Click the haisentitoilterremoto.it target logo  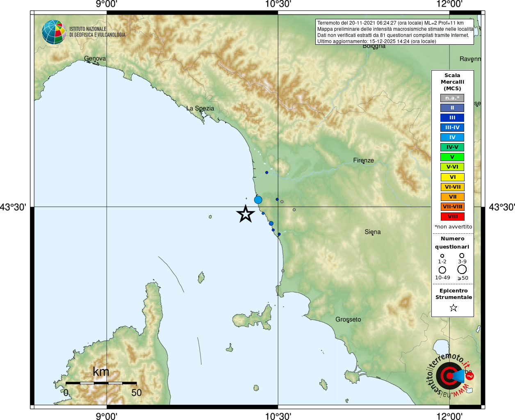click(450, 375)
